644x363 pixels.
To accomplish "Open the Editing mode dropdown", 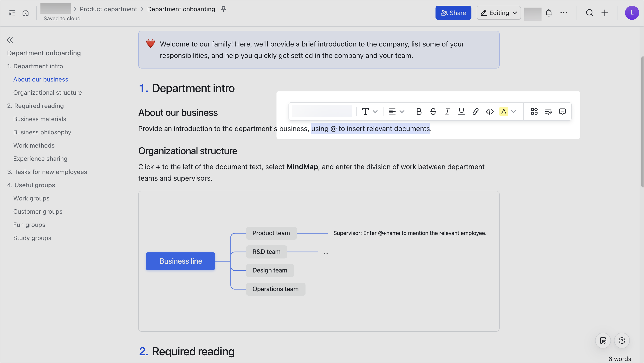I will click(x=498, y=13).
